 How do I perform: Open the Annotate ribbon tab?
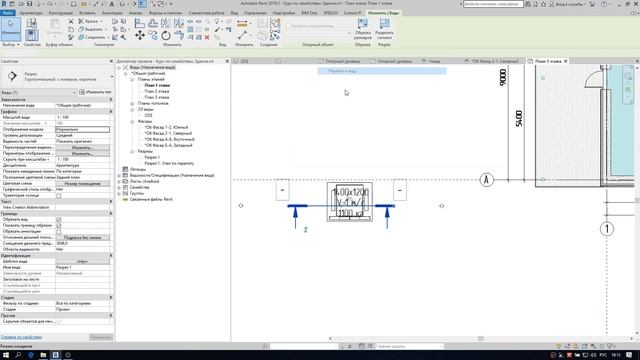pyautogui.click(x=112, y=13)
